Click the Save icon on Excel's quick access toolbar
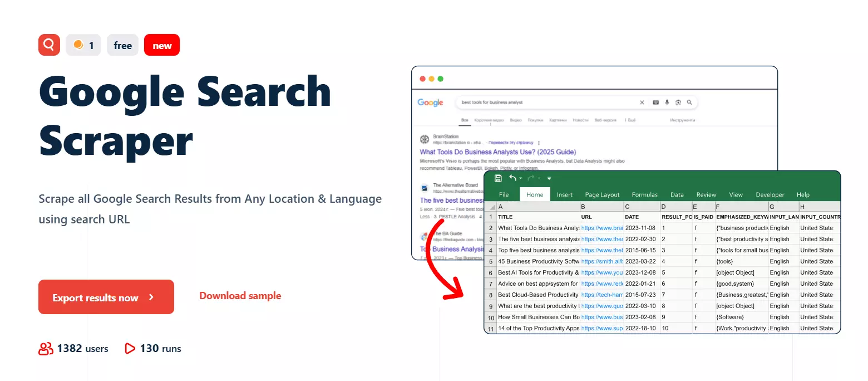The image size is (868, 381). [497, 178]
